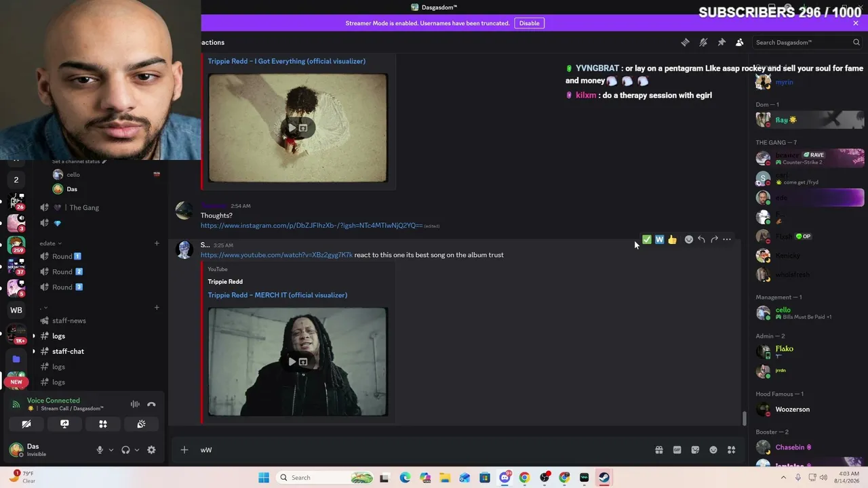Image resolution: width=868 pixels, height=488 pixels.
Task: Deafen headphones toggle
Action: (125, 449)
